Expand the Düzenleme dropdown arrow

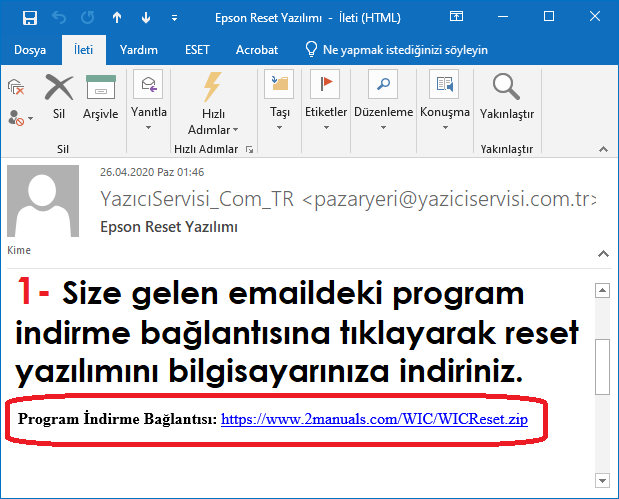[383, 127]
